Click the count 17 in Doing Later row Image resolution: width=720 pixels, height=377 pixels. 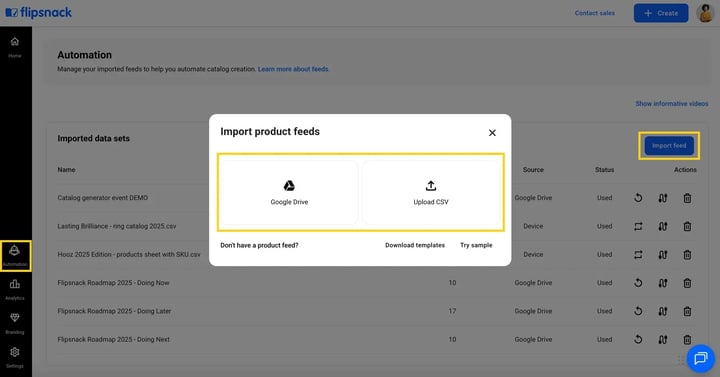coord(452,311)
